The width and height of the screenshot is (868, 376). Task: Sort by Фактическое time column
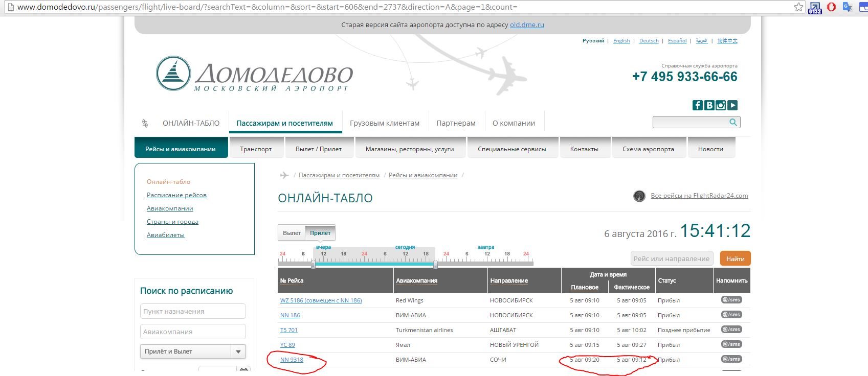tap(632, 287)
